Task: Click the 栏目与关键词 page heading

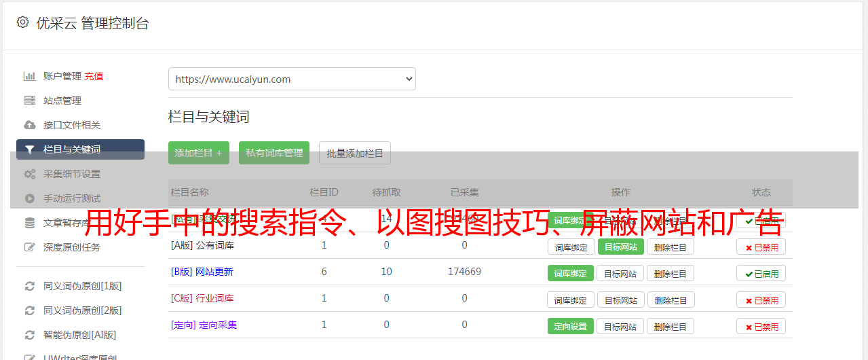Action: (209, 117)
